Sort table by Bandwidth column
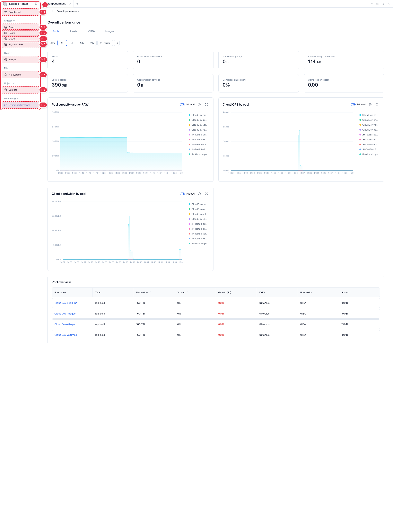The height and width of the screenshot is (532, 393). 314,293
